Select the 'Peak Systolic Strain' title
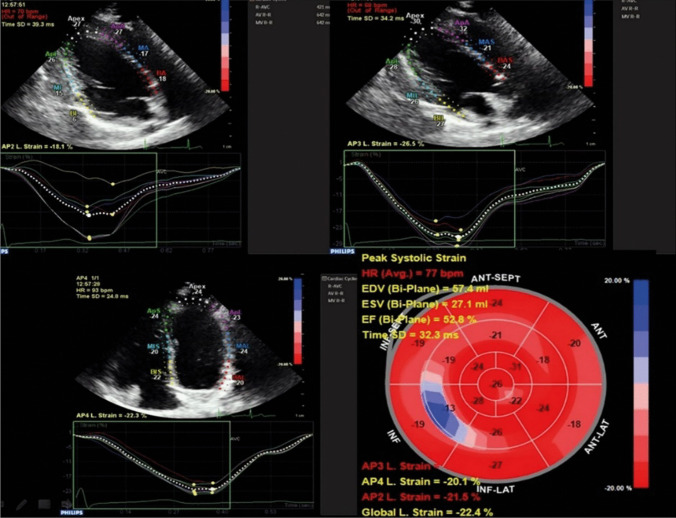 [x=413, y=258]
